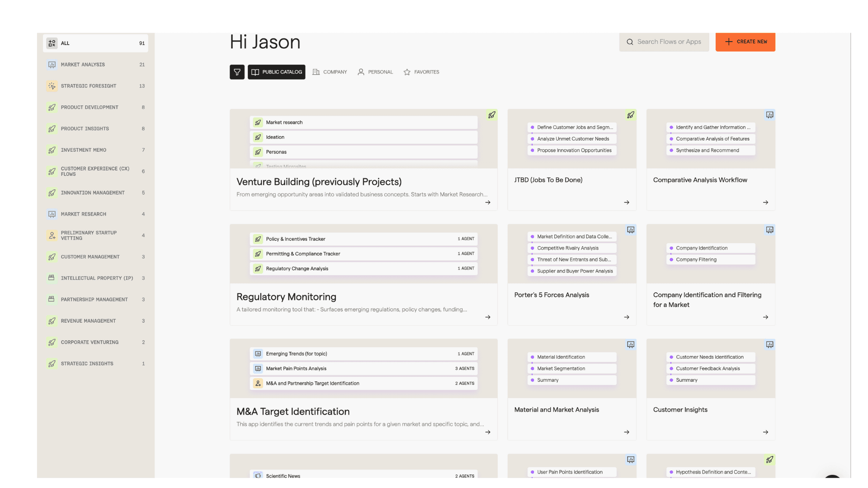Click rocket icon beside Policy & Incentives Tracker
Image resolution: width=868 pixels, height=488 pixels.
(258, 239)
